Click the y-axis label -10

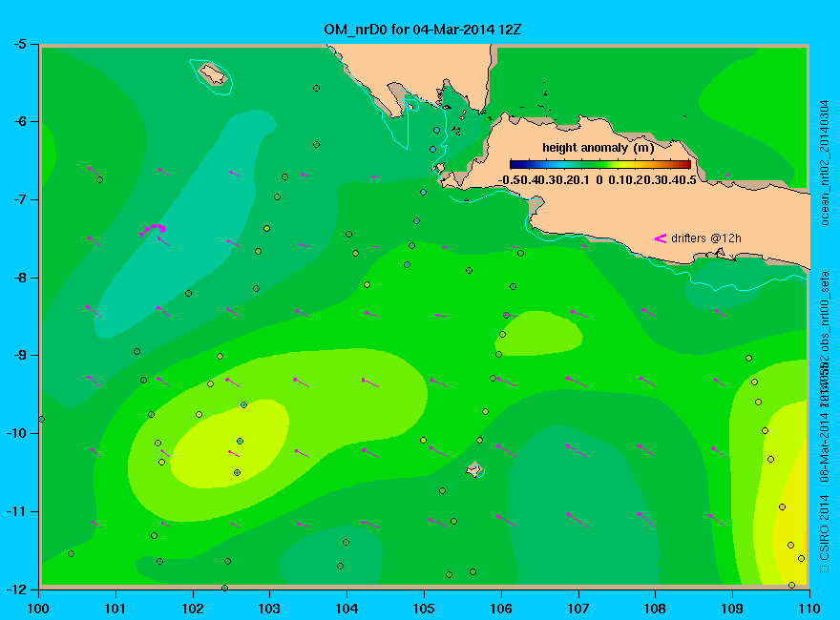[x=16, y=433]
